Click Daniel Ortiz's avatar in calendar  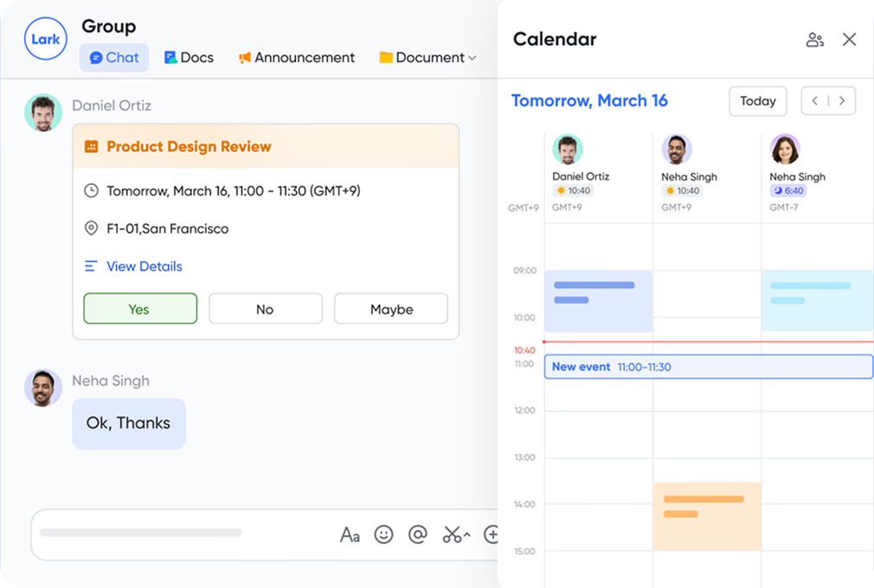click(x=568, y=150)
